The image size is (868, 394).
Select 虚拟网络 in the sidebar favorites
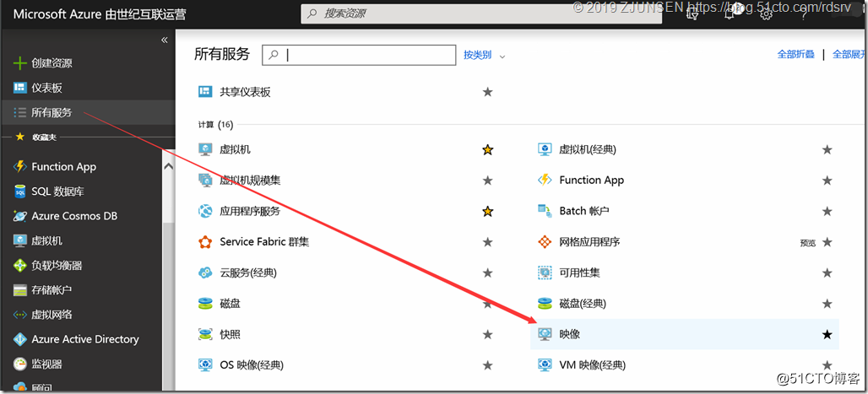click(52, 315)
